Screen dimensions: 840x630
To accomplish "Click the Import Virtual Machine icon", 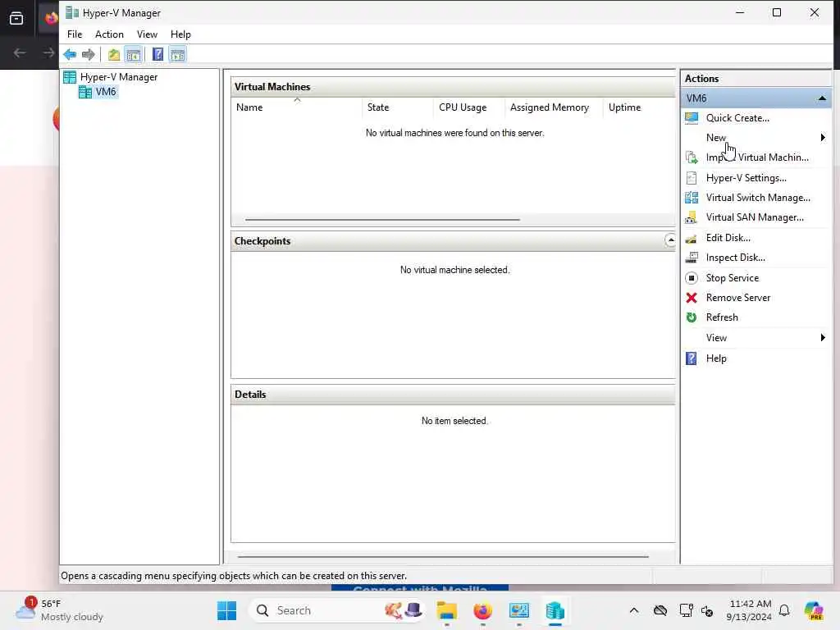I will click(x=692, y=157).
